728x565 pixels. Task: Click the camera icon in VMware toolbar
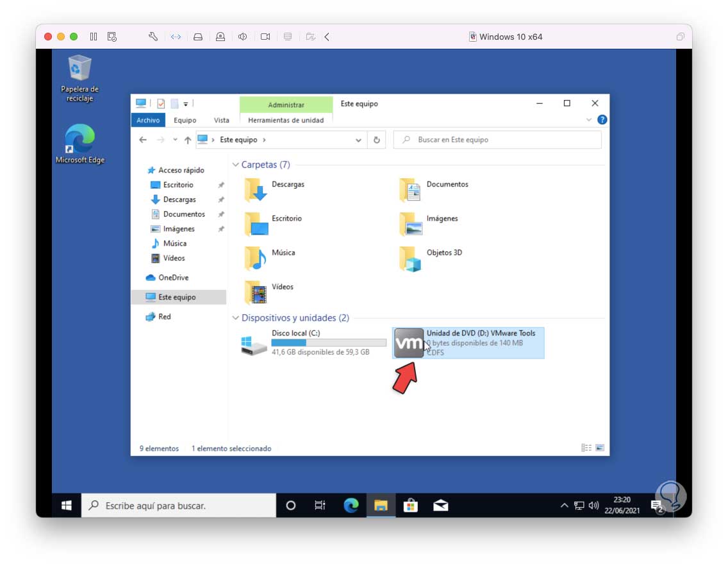[265, 37]
